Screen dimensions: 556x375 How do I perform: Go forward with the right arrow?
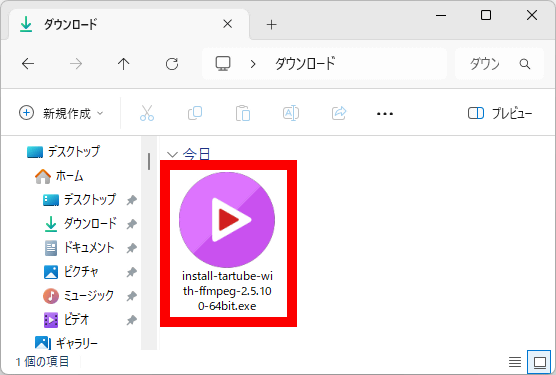click(76, 64)
